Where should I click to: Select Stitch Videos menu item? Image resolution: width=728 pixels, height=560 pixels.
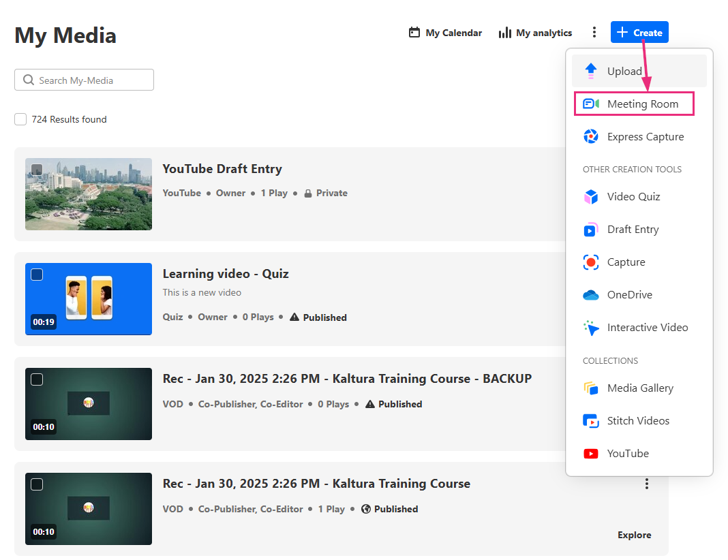pos(639,421)
